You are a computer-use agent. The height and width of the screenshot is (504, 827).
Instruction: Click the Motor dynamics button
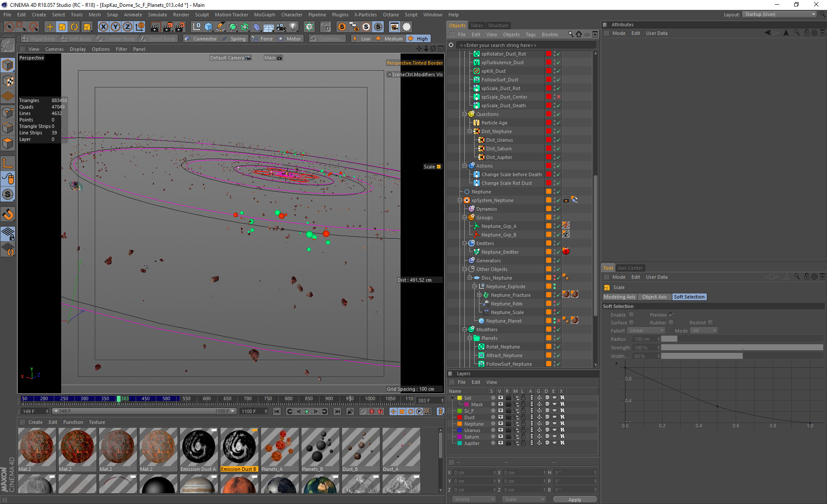(289, 39)
